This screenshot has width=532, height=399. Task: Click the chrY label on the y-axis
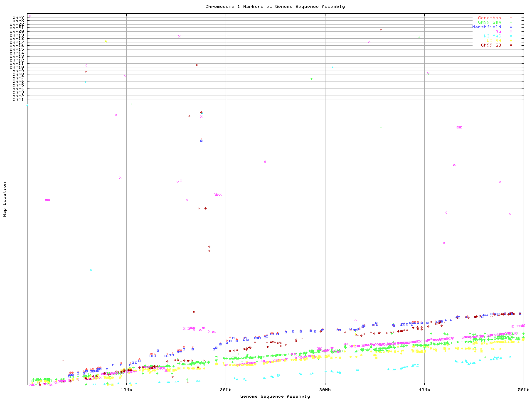pos(18,17)
